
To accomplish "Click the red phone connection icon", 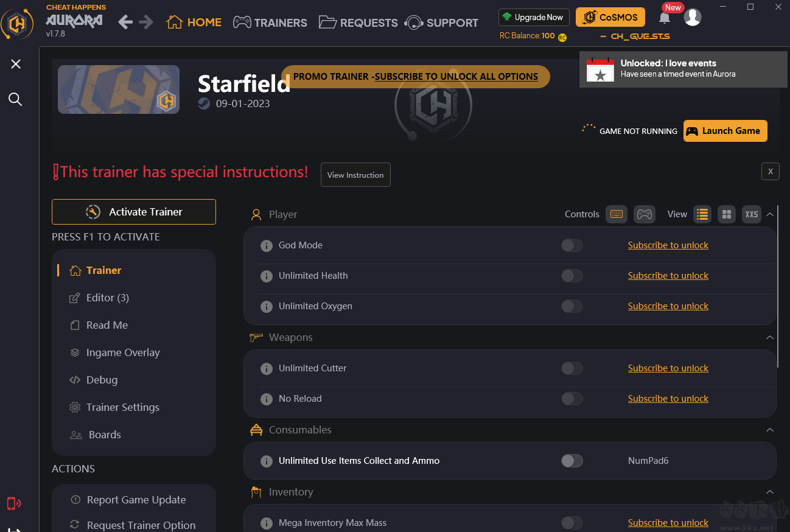I will point(13,503).
